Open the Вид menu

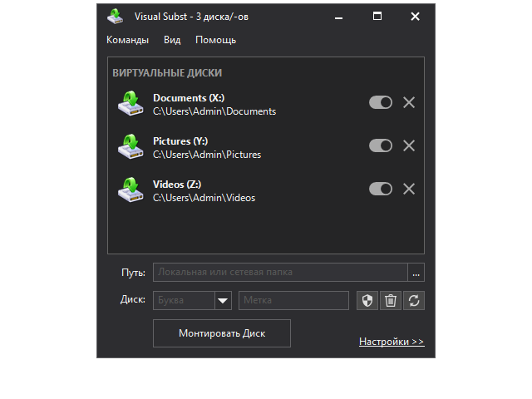[x=172, y=40]
